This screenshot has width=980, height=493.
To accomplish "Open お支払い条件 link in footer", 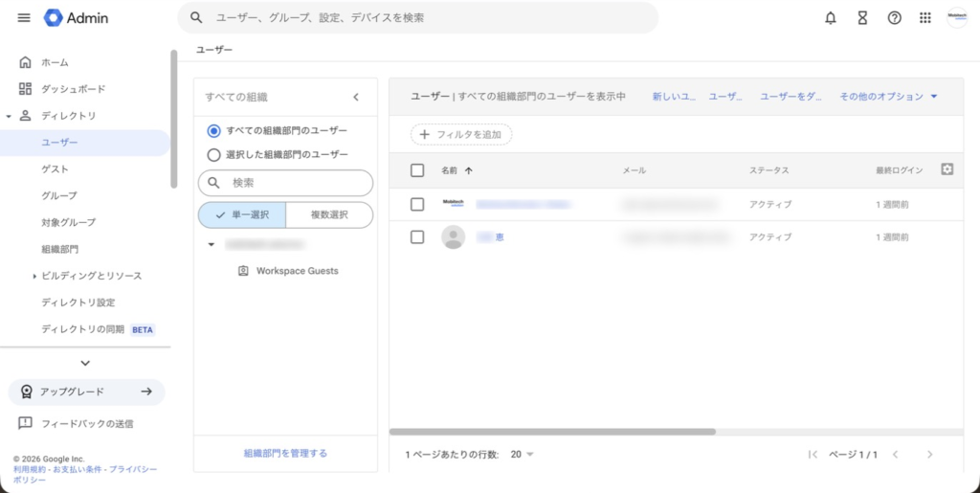I will [x=78, y=469].
